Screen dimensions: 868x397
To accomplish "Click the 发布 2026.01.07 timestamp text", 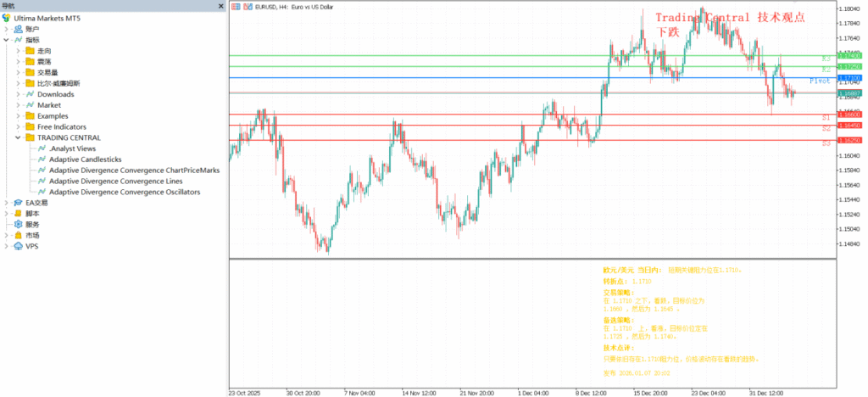I will [x=637, y=374].
